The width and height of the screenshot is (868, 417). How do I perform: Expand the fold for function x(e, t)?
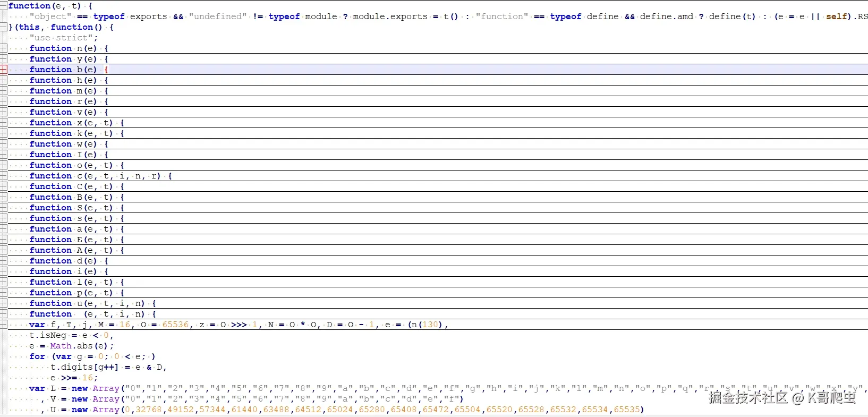coord(4,123)
